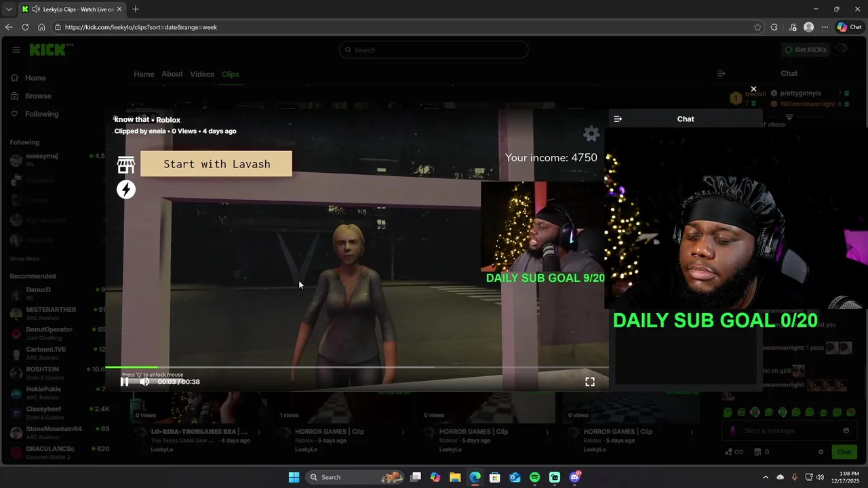Viewport: 868px width, 488px height.
Task: Open Spotify from the taskbar
Action: [x=534, y=477]
